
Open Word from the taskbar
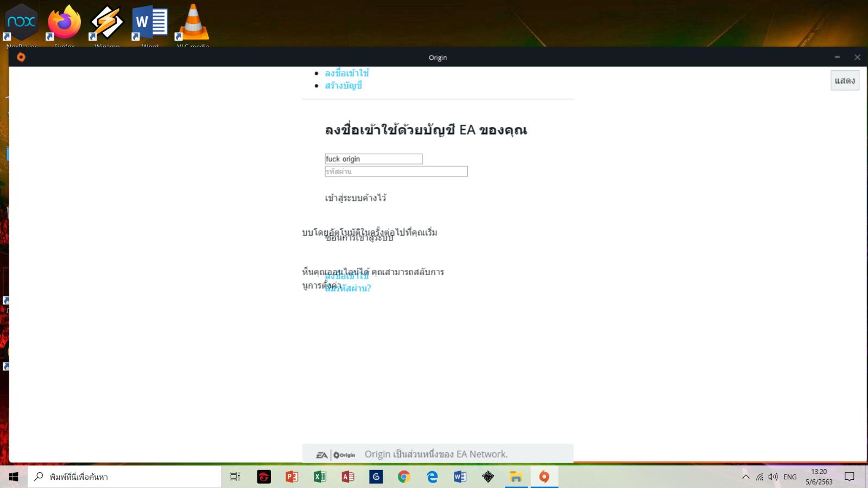point(460,477)
